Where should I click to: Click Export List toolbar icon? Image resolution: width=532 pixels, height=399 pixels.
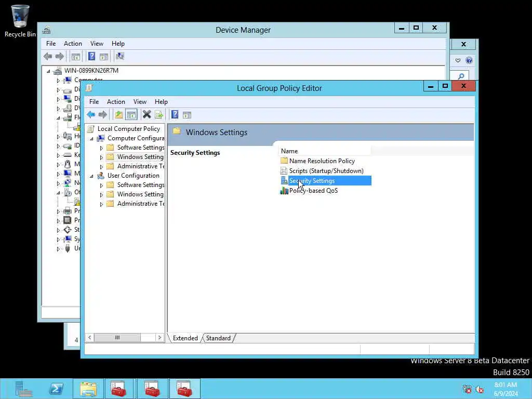[x=159, y=115]
